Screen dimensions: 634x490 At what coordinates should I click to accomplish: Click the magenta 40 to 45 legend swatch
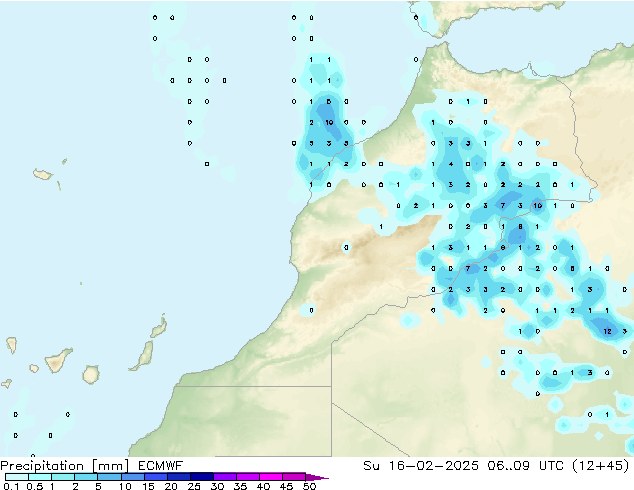point(271,477)
